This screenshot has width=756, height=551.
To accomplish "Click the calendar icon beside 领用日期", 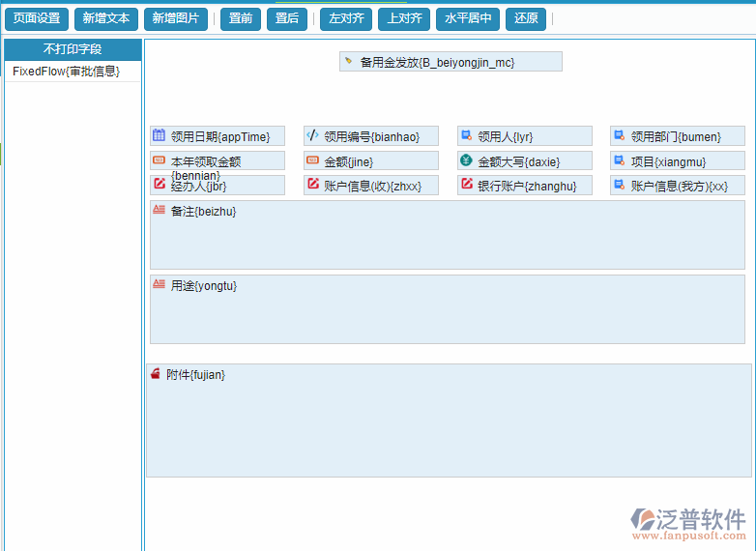I will point(159,135).
